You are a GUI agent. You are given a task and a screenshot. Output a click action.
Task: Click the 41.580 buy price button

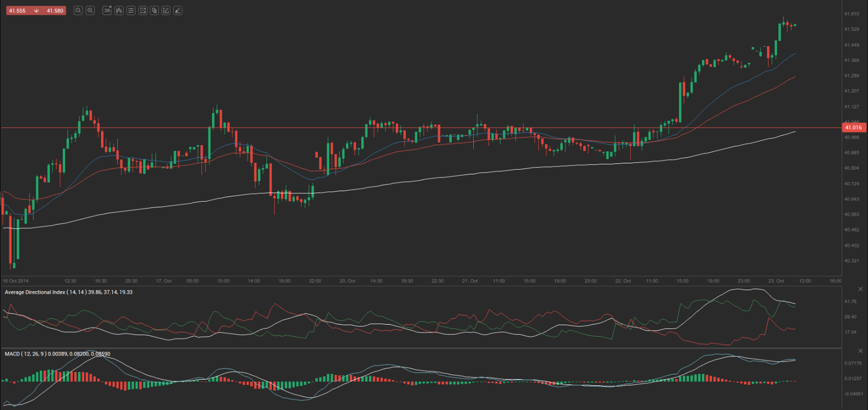[55, 10]
